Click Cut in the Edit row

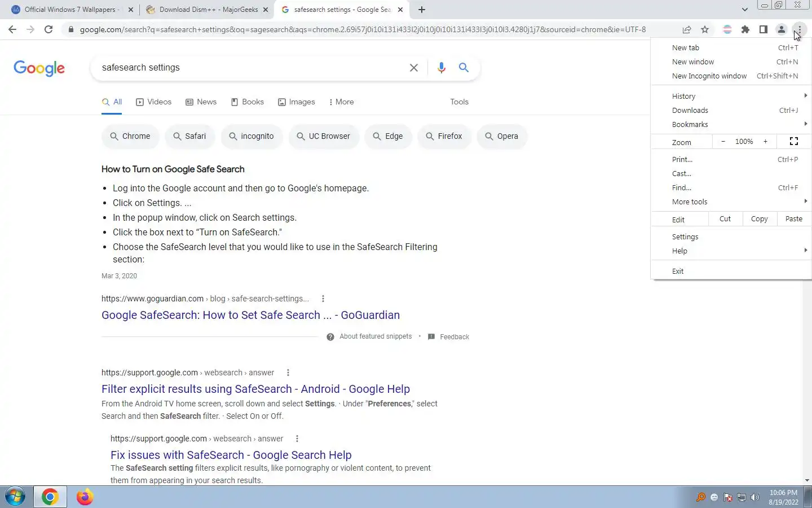(725, 219)
